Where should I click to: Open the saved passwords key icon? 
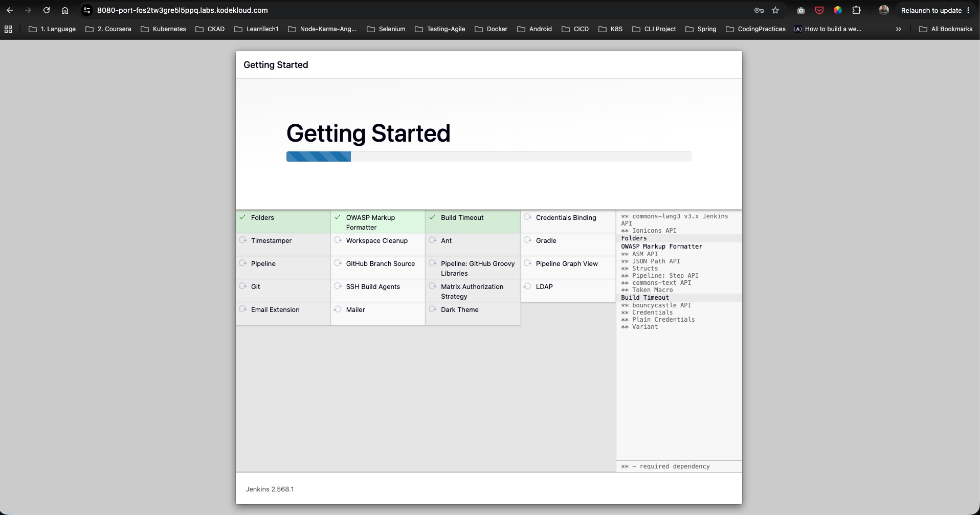coord(759,10)
